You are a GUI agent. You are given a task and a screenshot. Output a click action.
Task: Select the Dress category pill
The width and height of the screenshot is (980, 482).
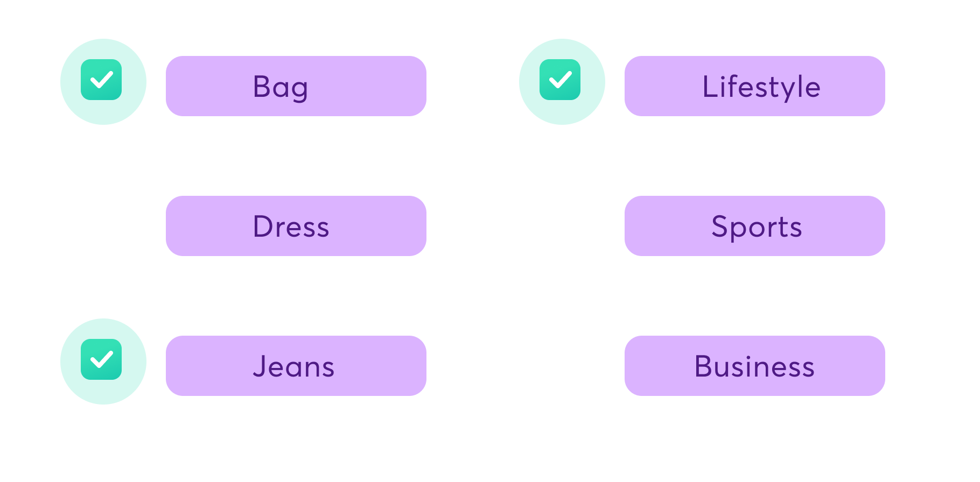[x=296, y=226]
